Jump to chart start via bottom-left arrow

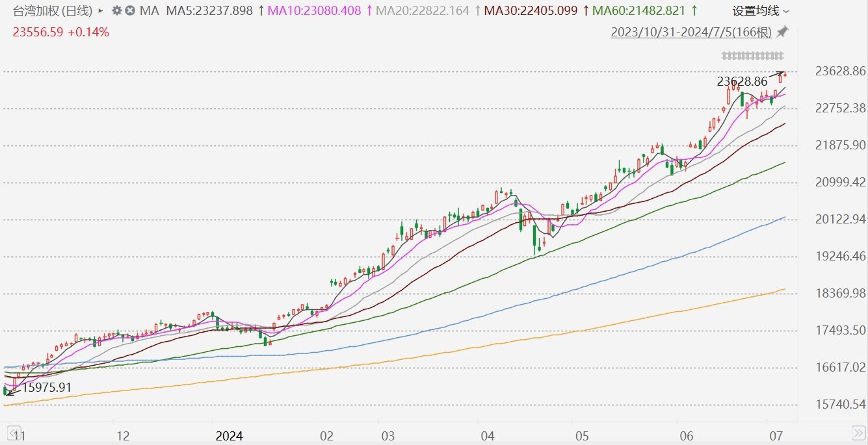(12, 433)
